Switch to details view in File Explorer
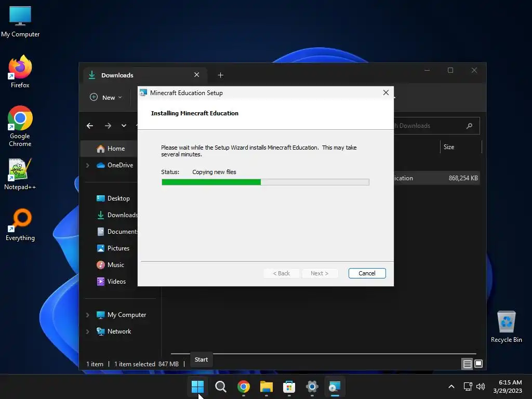This screenshot has height=399, width=532. point(467,364)
